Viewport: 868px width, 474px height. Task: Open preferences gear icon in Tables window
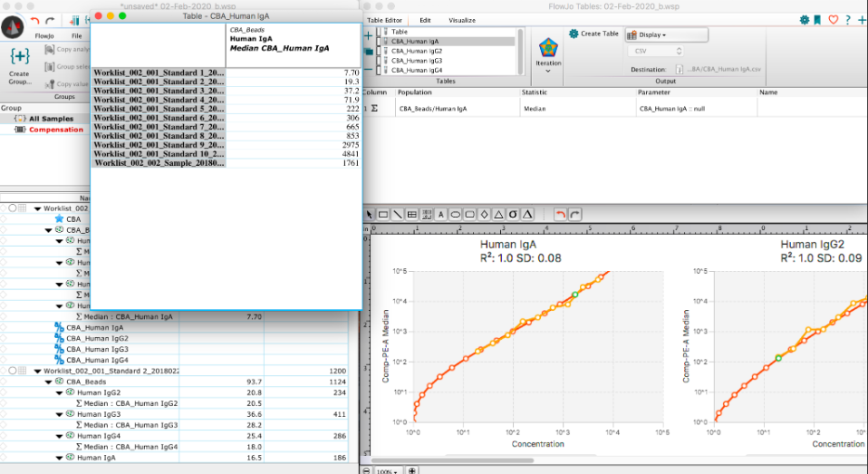click(805, 20)
